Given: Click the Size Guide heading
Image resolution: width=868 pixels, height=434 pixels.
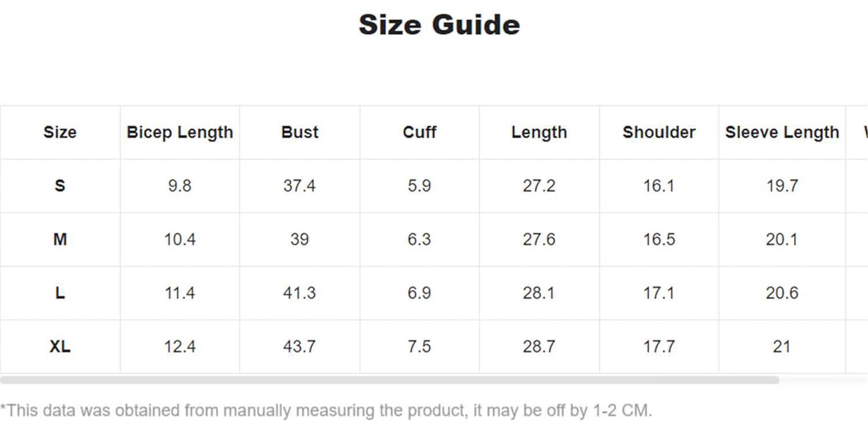Looking at the screenshot, I should click(439, 25).
